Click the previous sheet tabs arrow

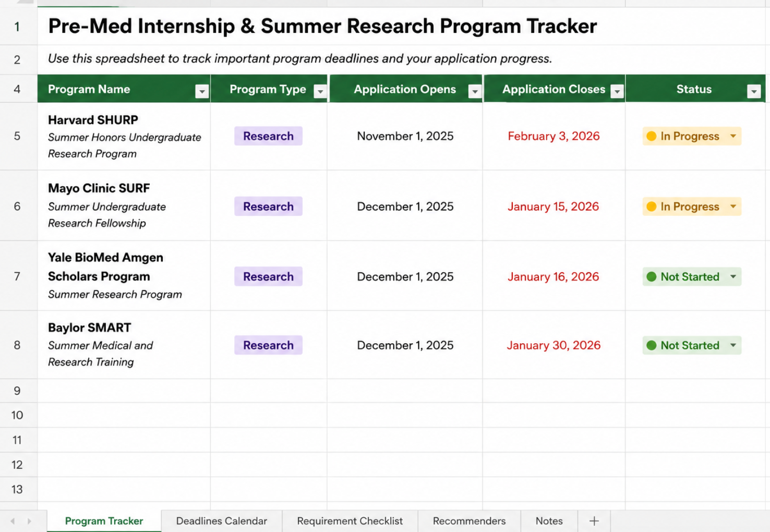[13, 521]
